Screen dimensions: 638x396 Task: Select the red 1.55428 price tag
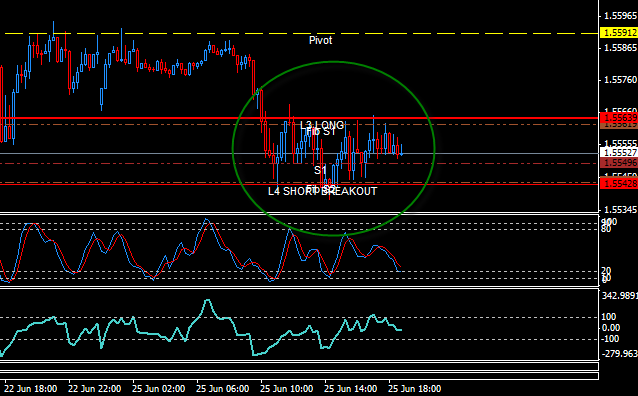(x=619, y=184)
